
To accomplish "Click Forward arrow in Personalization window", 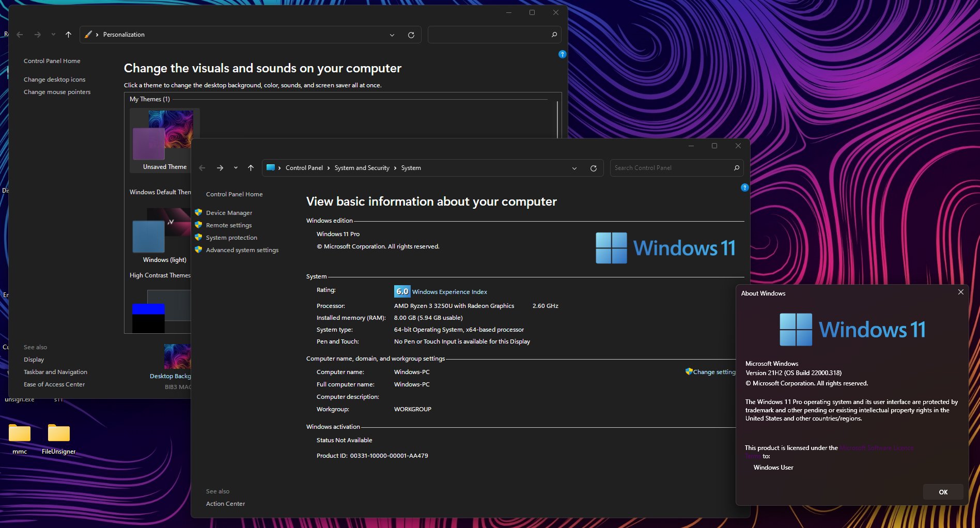I will pyautogui.click(x=38, y=35).
